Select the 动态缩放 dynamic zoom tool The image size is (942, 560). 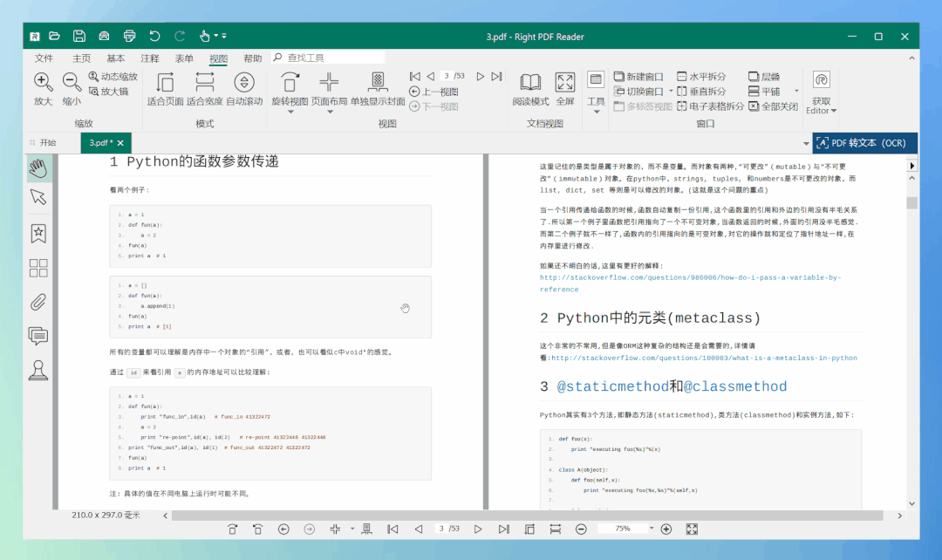click(x=113, y=76)
